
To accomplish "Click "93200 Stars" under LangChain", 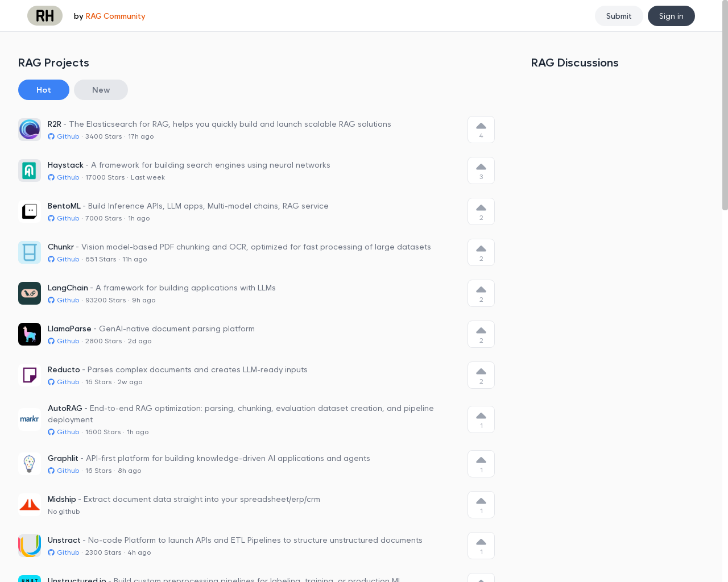I will 106,300.
